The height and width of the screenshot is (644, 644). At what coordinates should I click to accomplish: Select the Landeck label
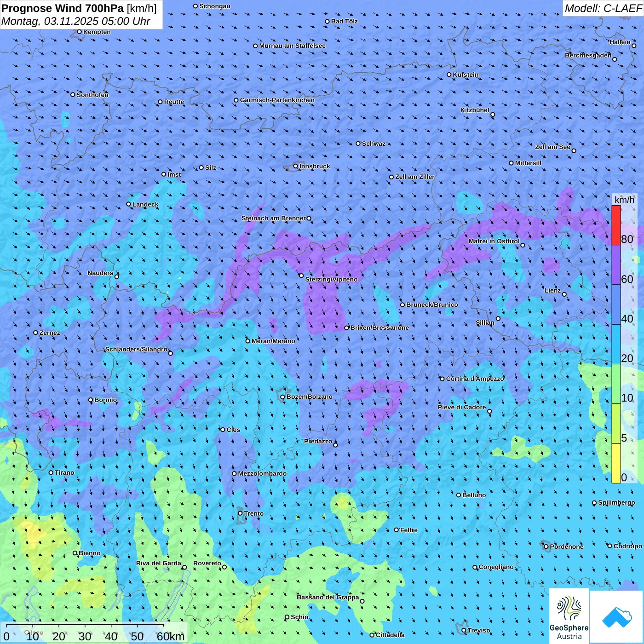pos(145,204)
